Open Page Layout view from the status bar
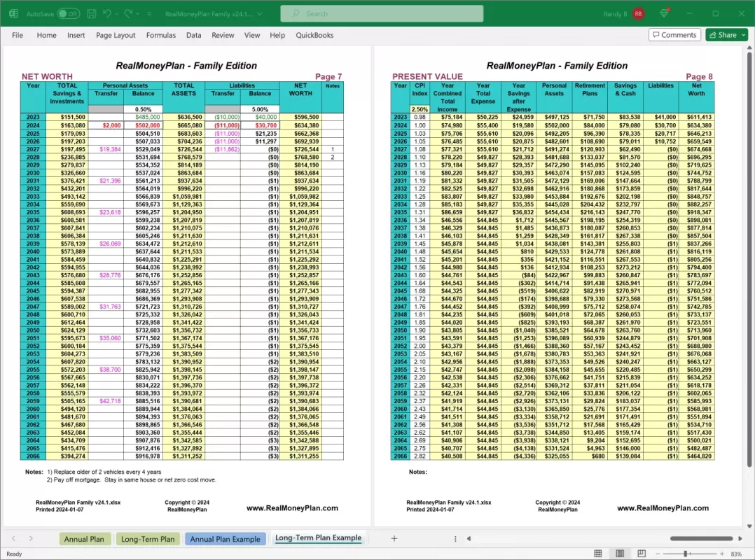The height and width of the screenshot is (560, 755). (620, 553)
